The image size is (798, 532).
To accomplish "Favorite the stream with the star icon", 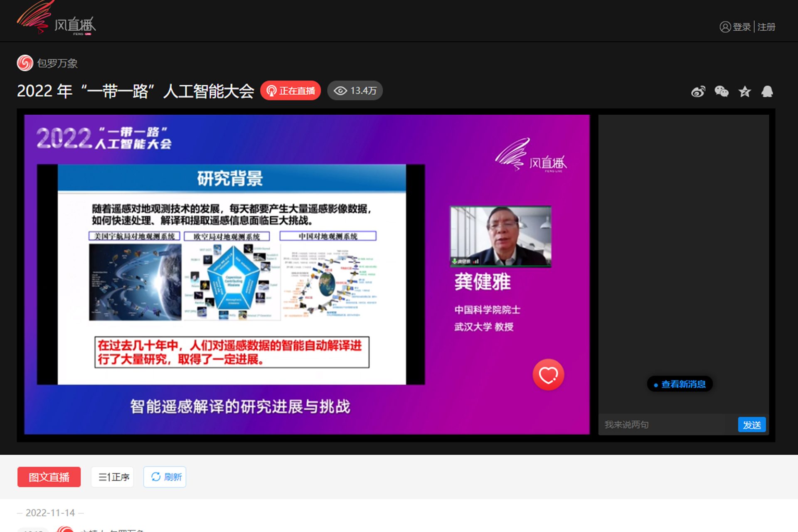I will click(744, 91).
